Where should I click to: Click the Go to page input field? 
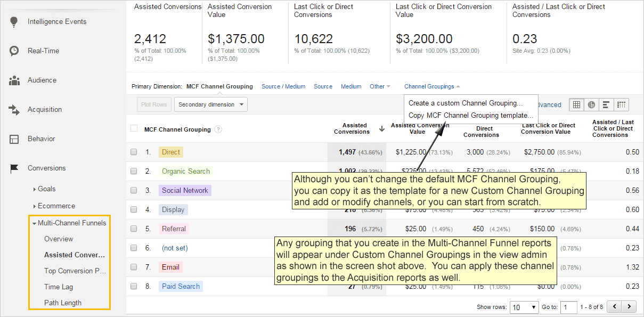[568, 307]
